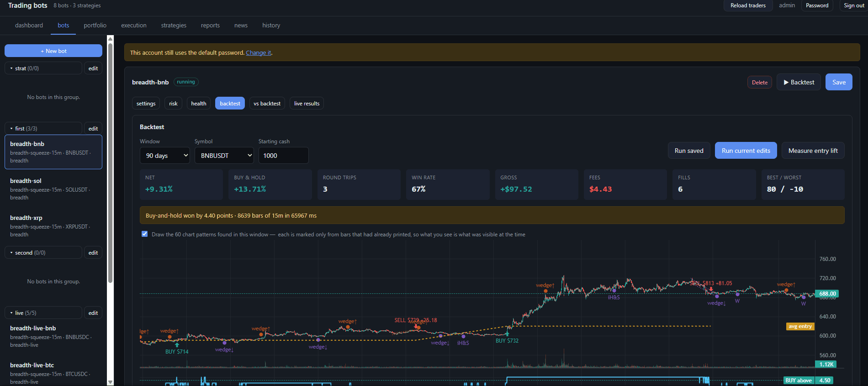
Task: Select the breadth-bnb bot
Action: coord(53,152)
